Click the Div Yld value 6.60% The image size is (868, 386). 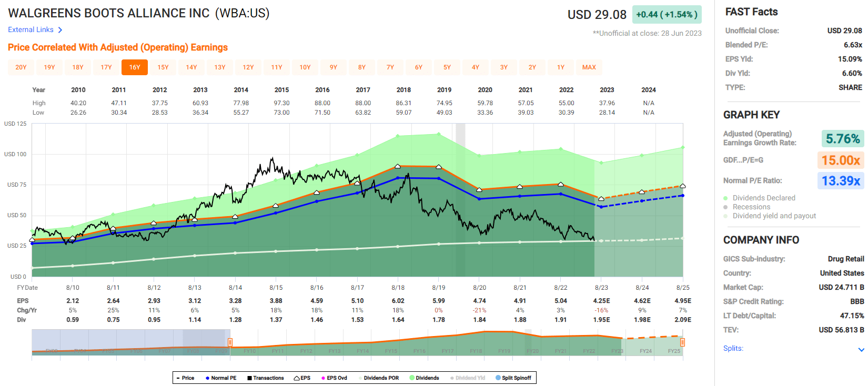852,73
